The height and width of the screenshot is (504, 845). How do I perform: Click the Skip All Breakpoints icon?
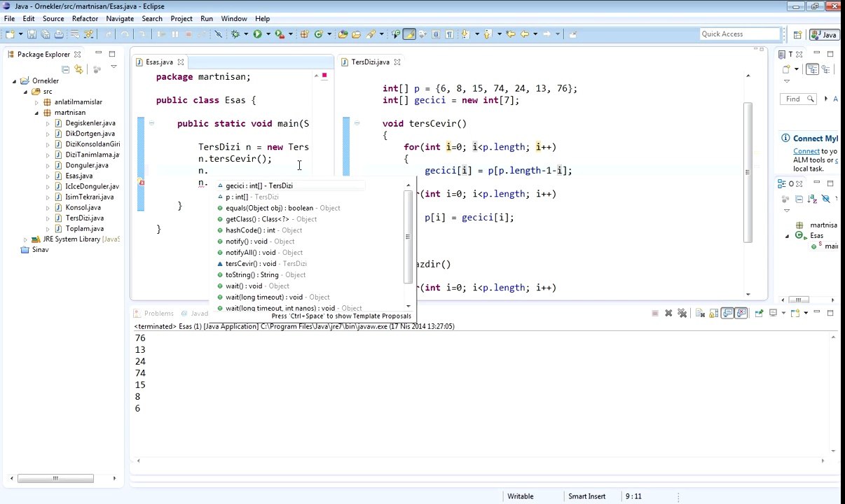tap(218, 34)
